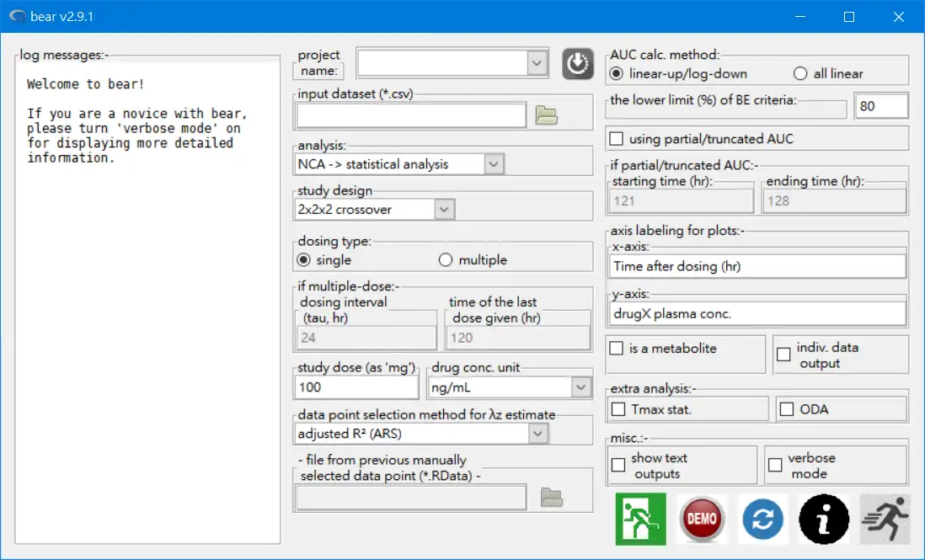Open the project name dropdown
The height and width of the screenshot is (560, 925).
point(537,62)
